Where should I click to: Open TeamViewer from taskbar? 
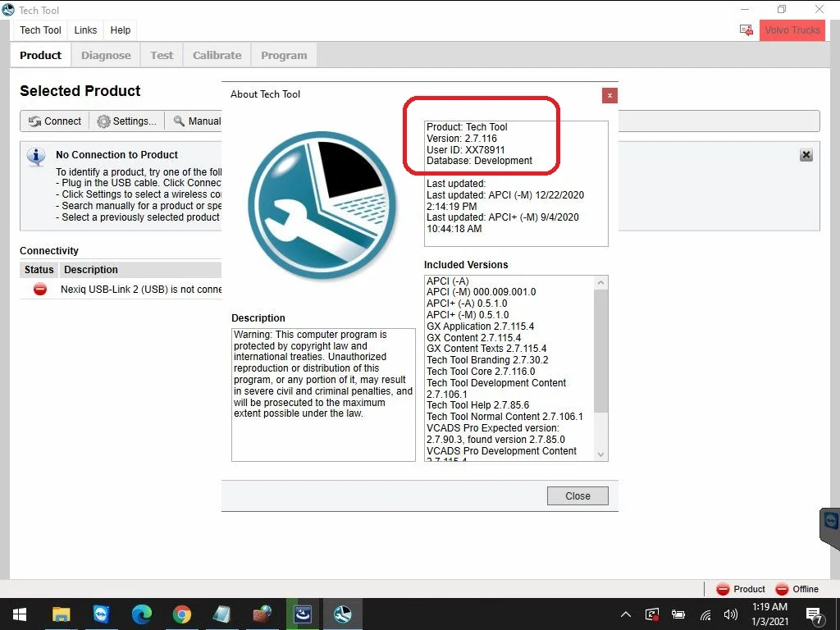[101, 614]
